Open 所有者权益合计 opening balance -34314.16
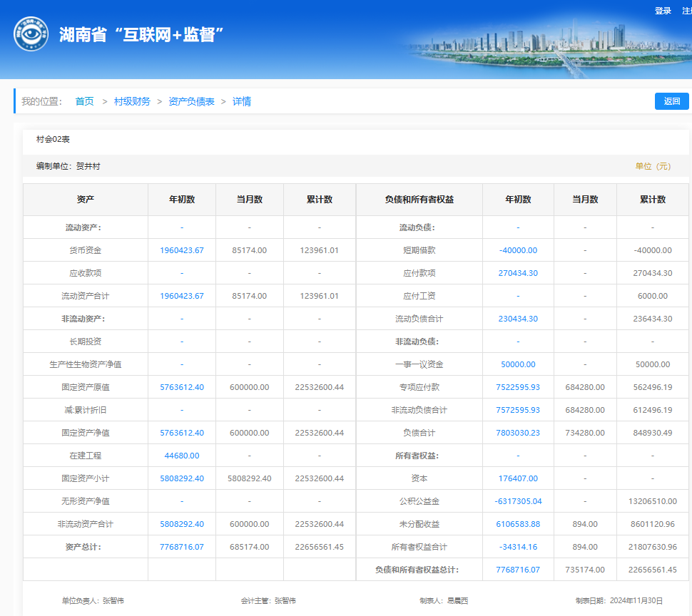This screenshot has width=692, height=616. coord(518,547)
